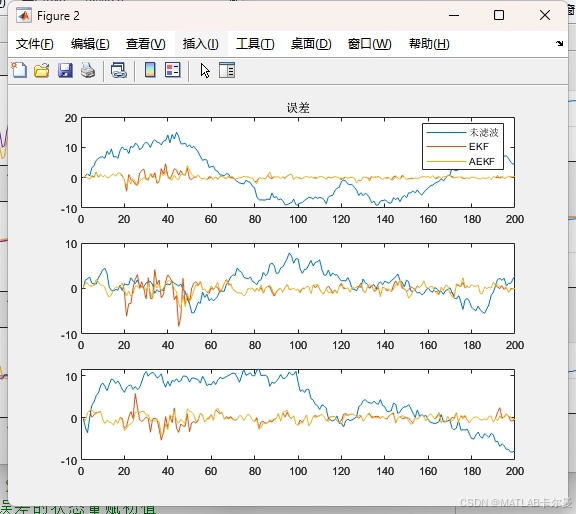Image resolution: width=576 pixels, height=514 pixels.
Task: Save the figure with the floppy disk icon
Action: (65, 70)
